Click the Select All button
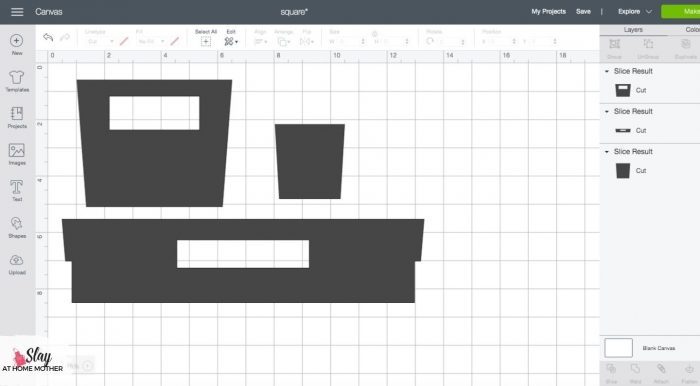Image resolution: width=700 pixels, height=386 pixels. 206,38
